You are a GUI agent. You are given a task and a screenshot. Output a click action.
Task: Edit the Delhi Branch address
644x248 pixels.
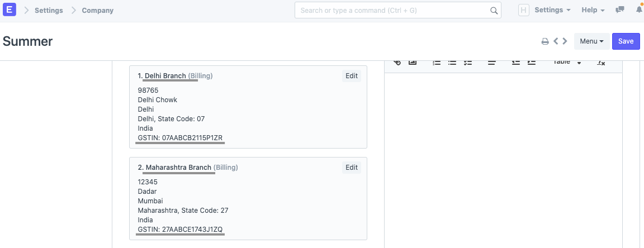[352, 76]
